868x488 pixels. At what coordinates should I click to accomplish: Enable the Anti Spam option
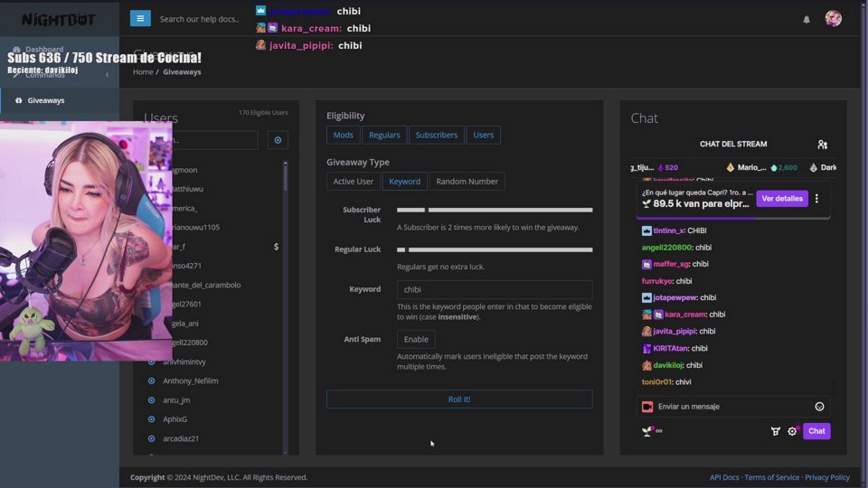coord(416,340)
